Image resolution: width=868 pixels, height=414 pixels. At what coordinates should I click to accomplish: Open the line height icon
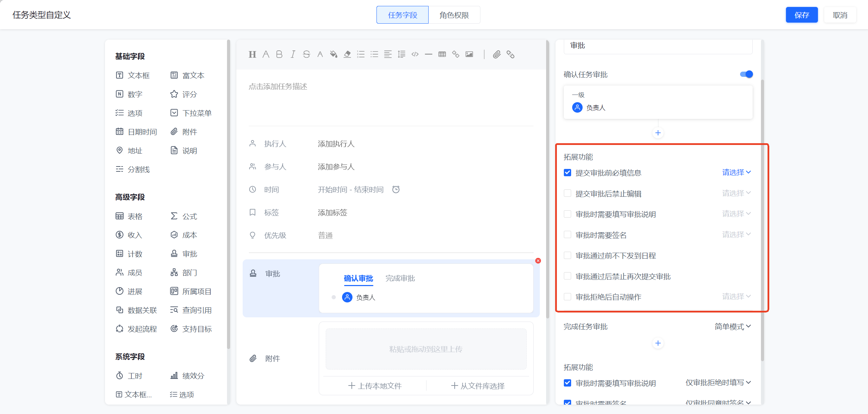401,54
